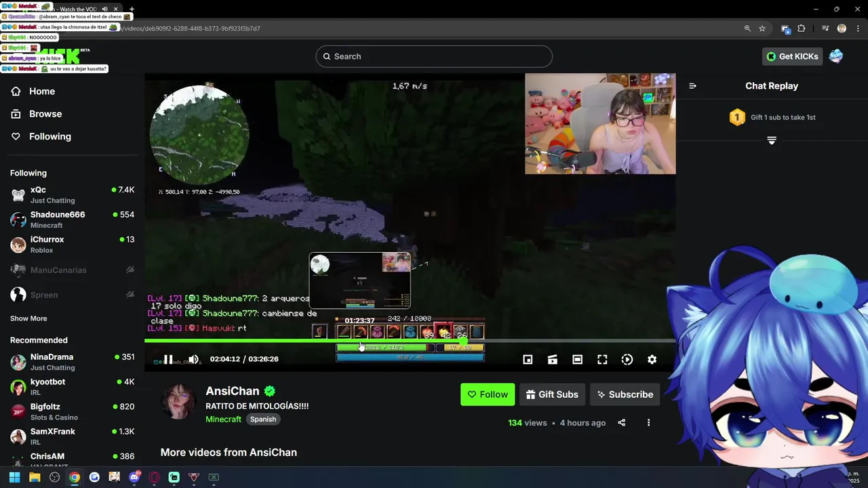Open AnsiChan profile avatar
Screen dimensions: 868x488
(179, 401)
